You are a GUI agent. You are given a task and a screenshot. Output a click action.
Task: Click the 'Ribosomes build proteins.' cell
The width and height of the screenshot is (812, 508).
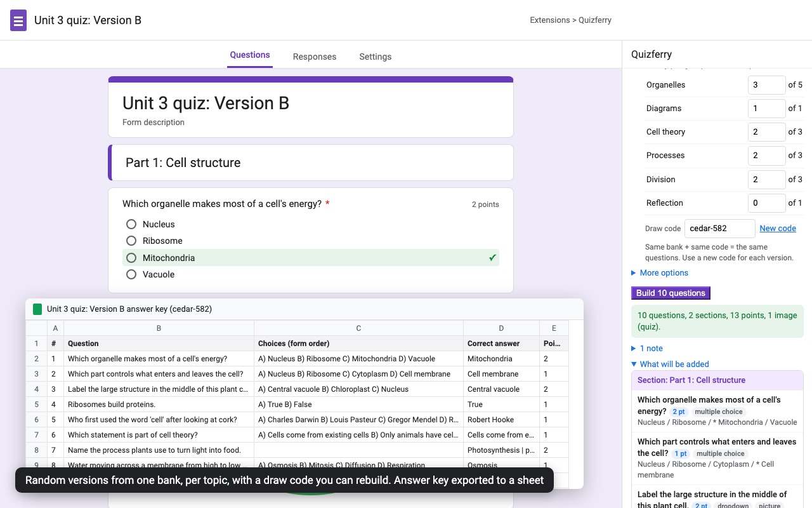[x=159, y=404]
